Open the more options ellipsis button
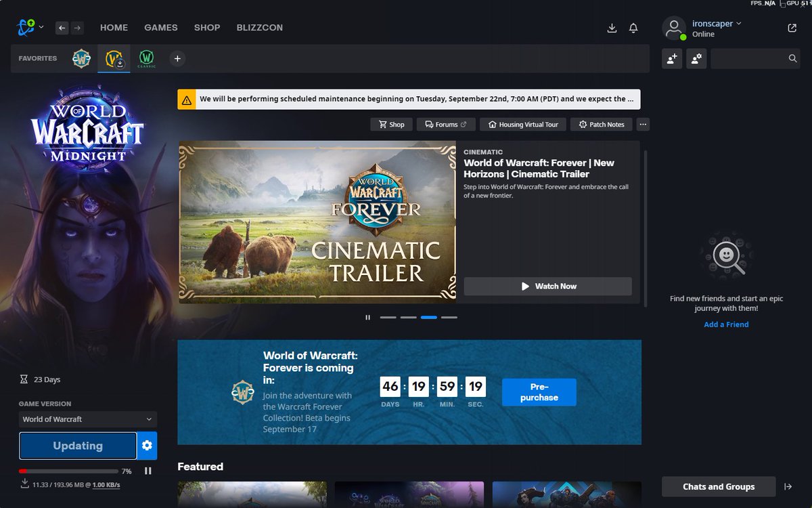 click(643, 125)
